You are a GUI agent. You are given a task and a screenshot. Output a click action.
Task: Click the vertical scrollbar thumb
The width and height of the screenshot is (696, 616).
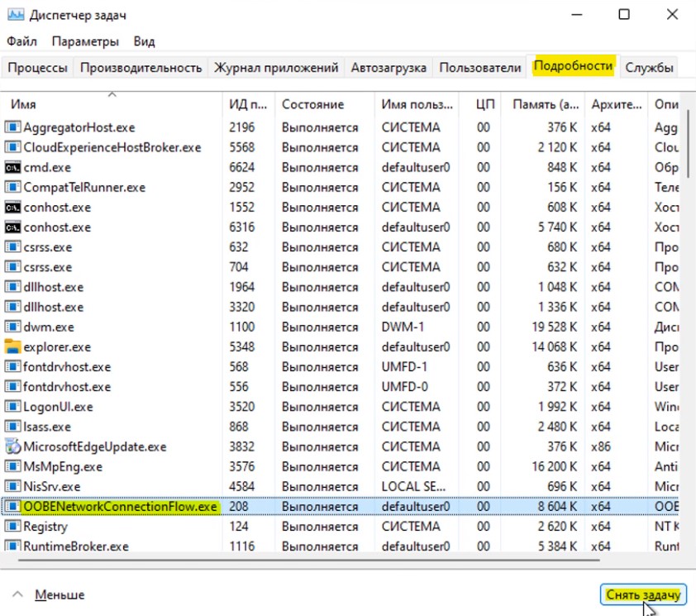pos(689,144)
